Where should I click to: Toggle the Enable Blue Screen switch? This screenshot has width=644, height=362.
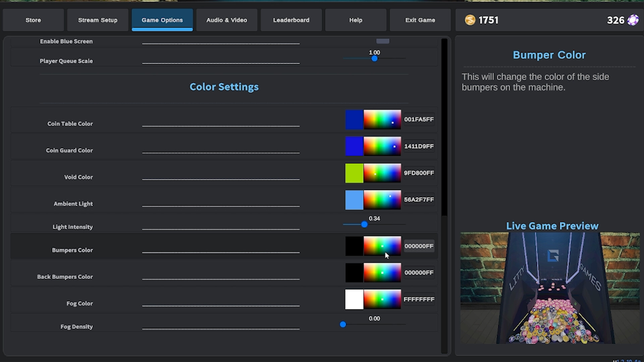(x=383, y=41)
